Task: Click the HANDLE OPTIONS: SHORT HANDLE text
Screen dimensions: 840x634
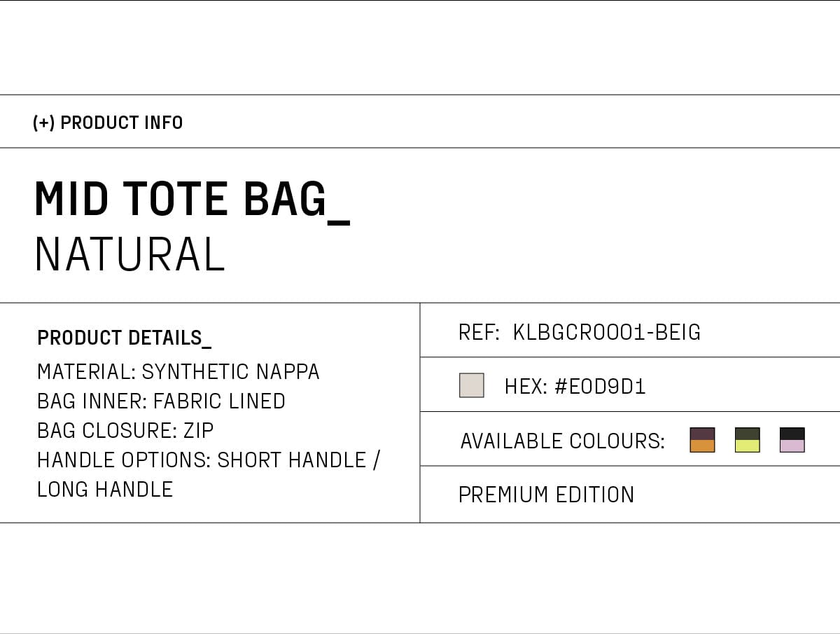Action: tap(202, 460)
